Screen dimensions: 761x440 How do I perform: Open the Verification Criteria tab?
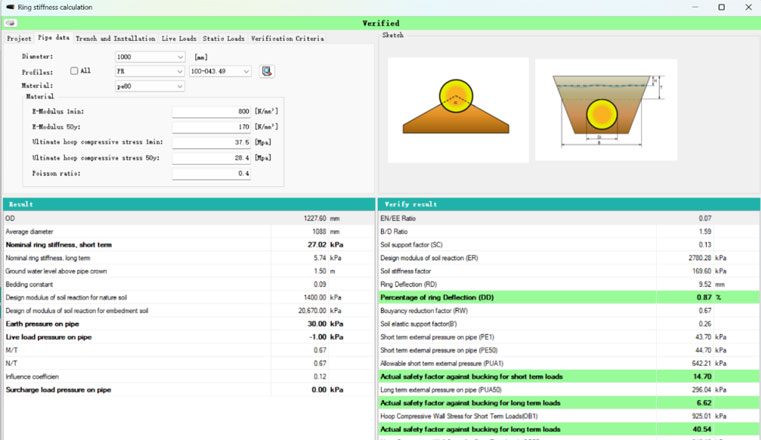coord(287,38)
